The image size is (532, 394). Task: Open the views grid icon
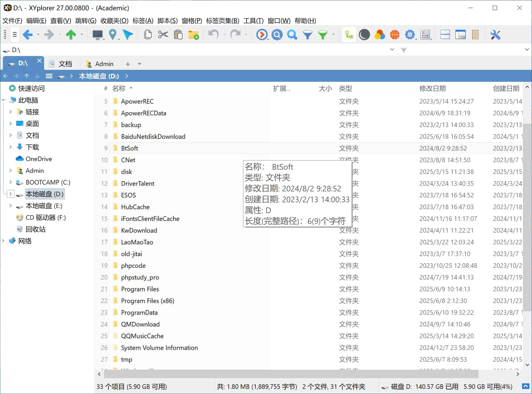pyautogui.click(x=425, y=35)
